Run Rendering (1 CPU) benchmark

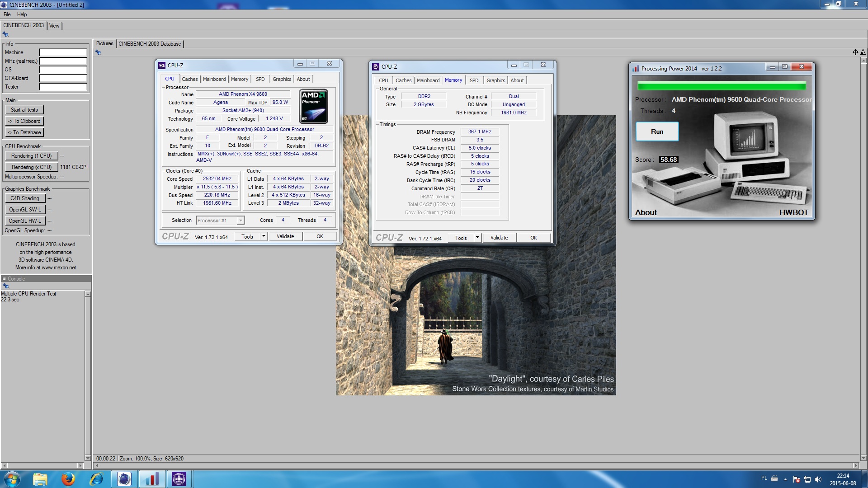(32, 156)
